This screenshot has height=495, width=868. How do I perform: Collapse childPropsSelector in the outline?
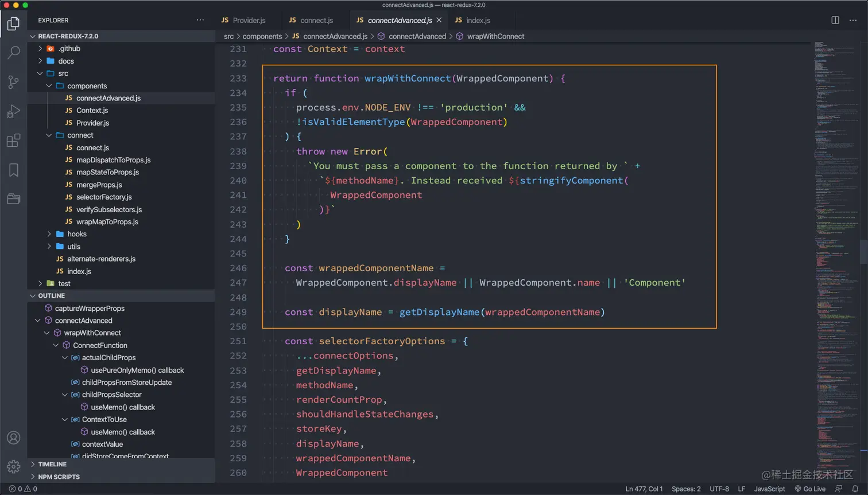click(x=65, y=395)
